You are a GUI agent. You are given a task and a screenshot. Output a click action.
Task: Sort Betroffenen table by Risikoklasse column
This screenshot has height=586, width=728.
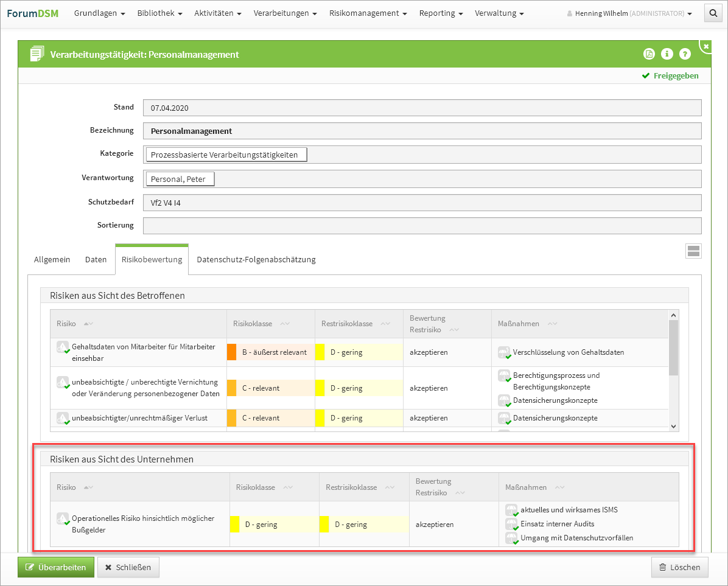(284, 324)
